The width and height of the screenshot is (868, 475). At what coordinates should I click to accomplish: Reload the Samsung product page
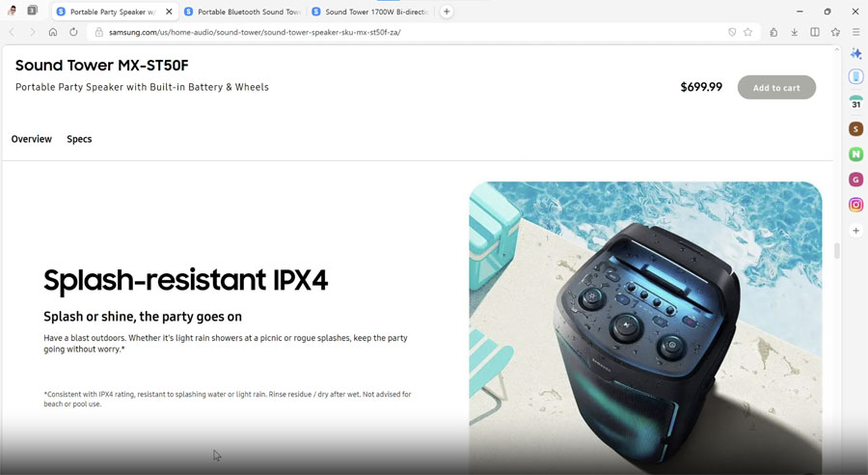click(73, 32)
